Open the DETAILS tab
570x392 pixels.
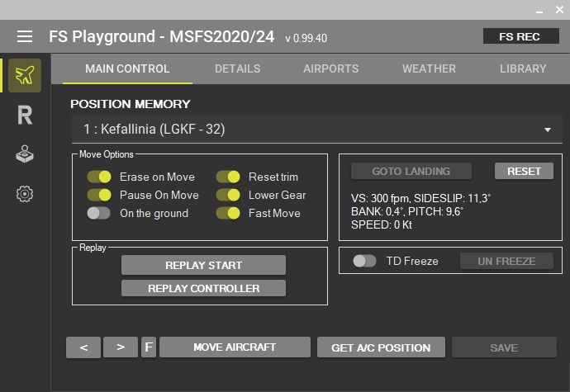(x=237, y=68)
